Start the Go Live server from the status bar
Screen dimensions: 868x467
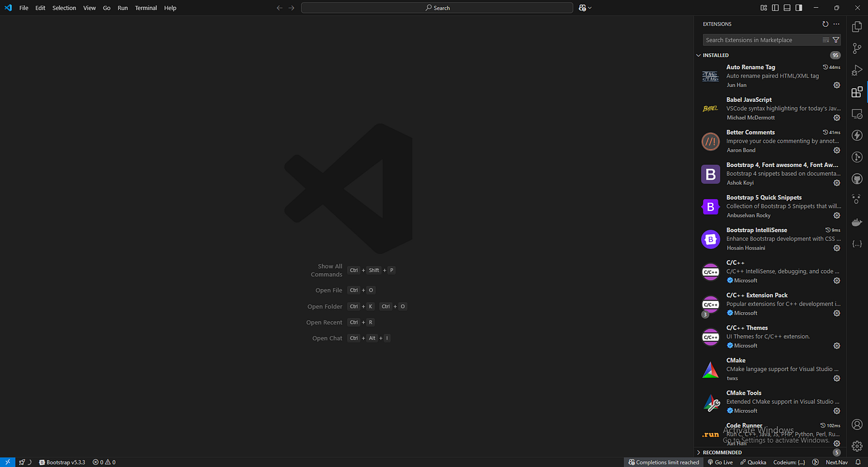720,461
